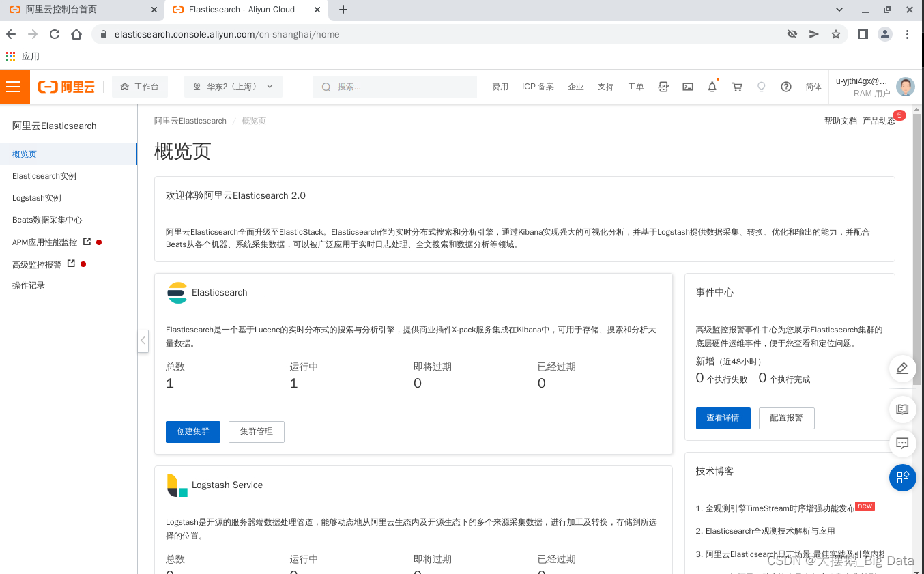Click the address bar URL
Viewport: 924px width, 574px height.
[227, 34]
